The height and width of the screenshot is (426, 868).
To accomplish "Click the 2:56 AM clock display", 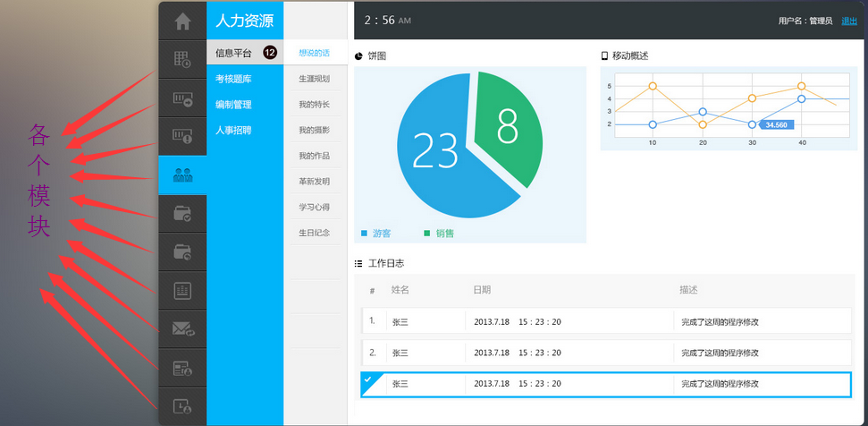I will pos(387,21).
